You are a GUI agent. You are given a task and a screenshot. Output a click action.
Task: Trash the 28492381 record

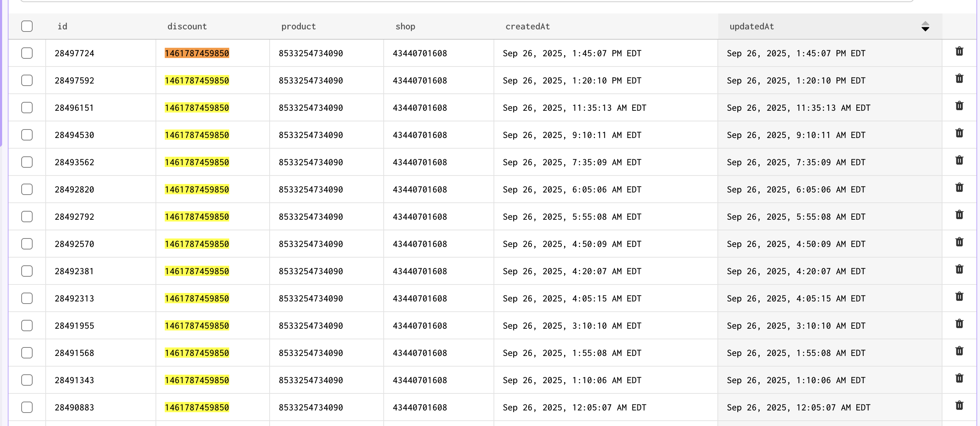959,269
